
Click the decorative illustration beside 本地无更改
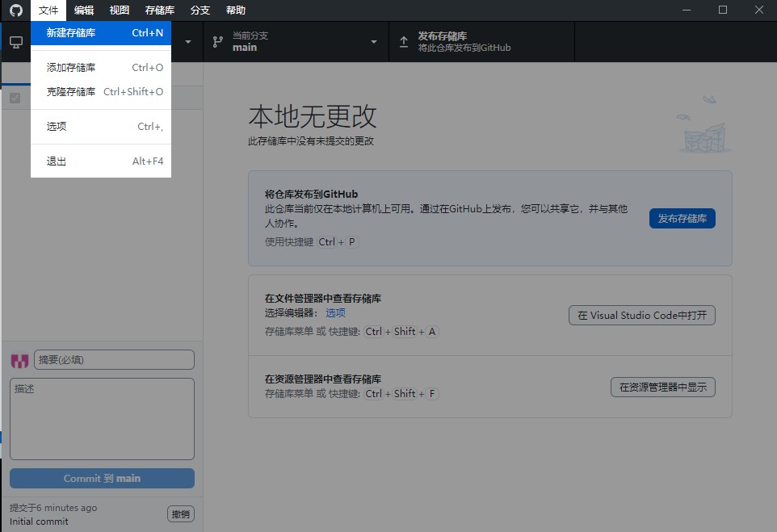pyautogui.click(x=704, y=126)
